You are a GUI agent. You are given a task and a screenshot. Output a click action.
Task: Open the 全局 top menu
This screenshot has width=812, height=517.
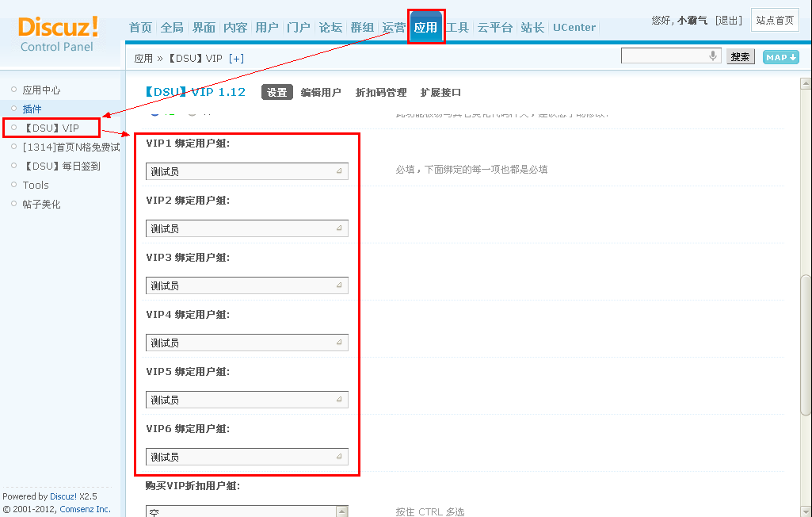tap(172, 28)
